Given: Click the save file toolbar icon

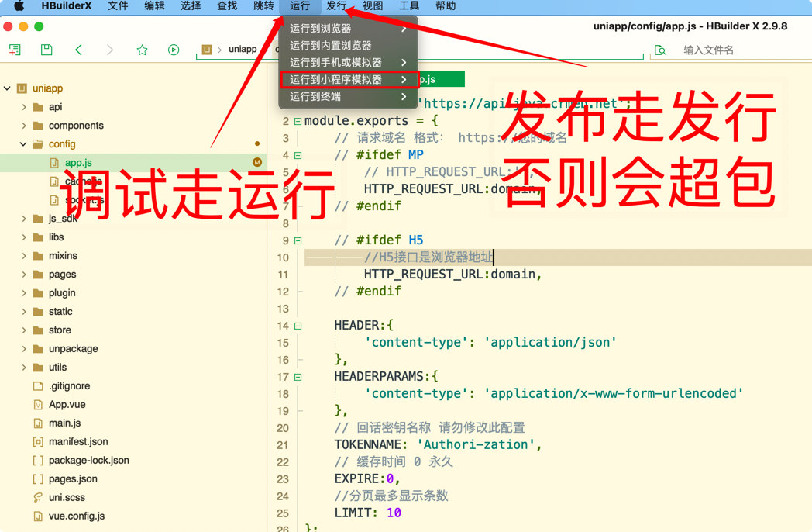Looking at the screenshot, I should click(46, 50).
